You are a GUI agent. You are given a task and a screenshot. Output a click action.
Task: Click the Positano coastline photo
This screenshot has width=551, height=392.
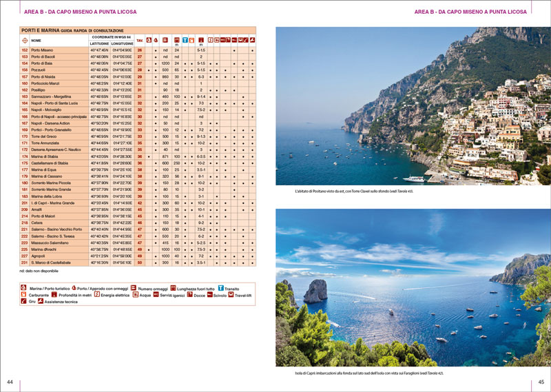click(403, 107)
